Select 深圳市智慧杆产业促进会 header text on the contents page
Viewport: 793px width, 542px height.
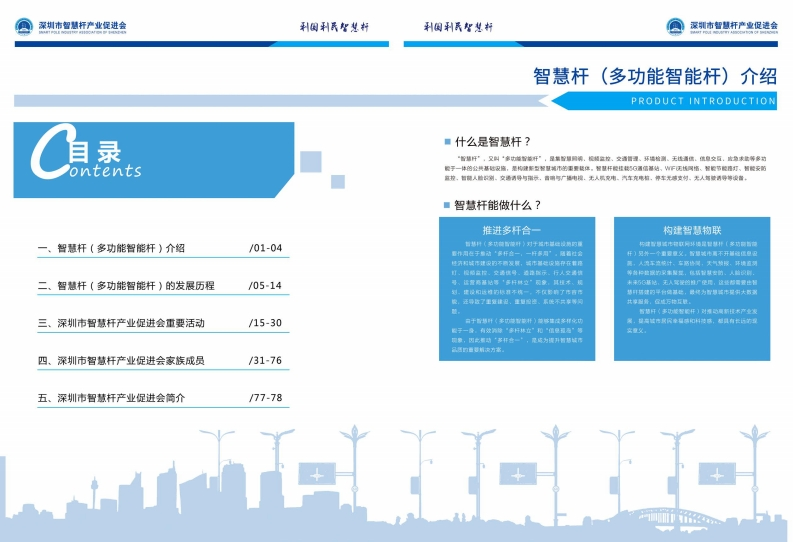point(82,25)
